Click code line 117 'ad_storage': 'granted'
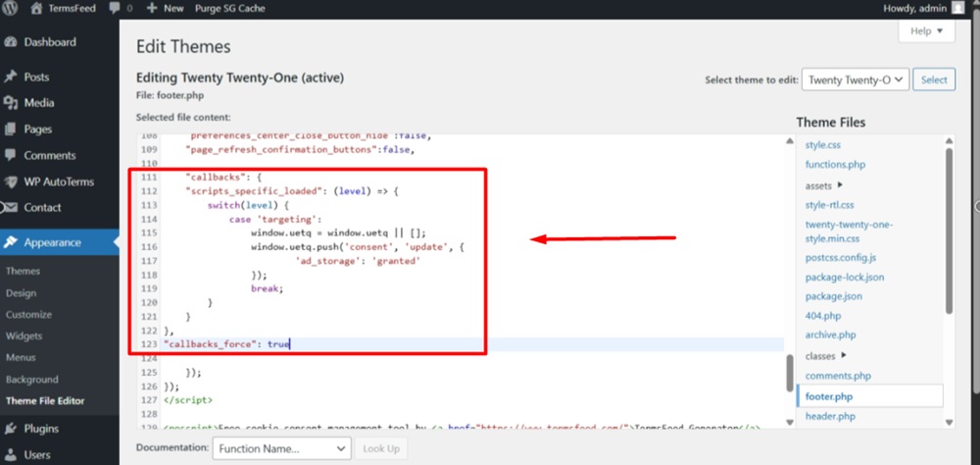 coord(357,262)
